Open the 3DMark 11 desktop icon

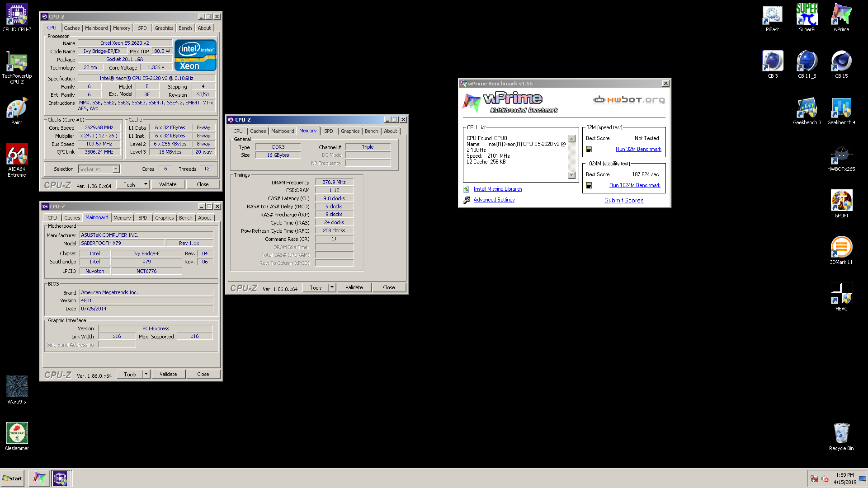pyautogui.click(x=841, y=250)
